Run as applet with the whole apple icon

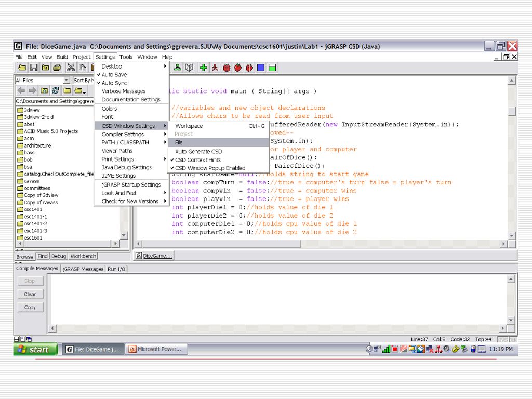(x=238, y=68)
